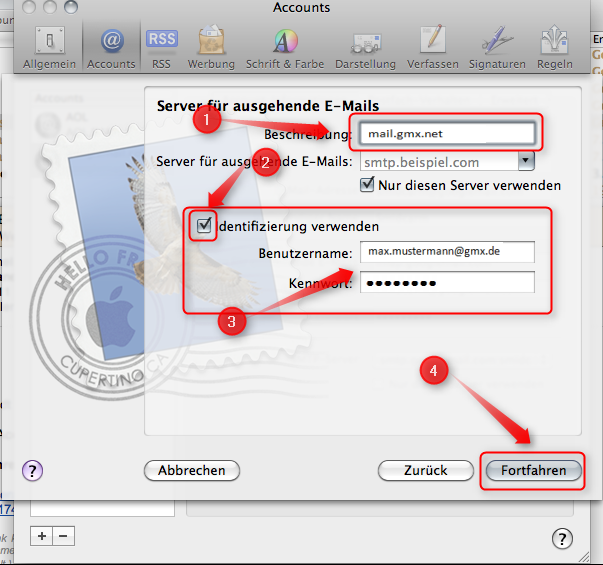
Task: Click the Abbrechen button
Action: [192, 470]
